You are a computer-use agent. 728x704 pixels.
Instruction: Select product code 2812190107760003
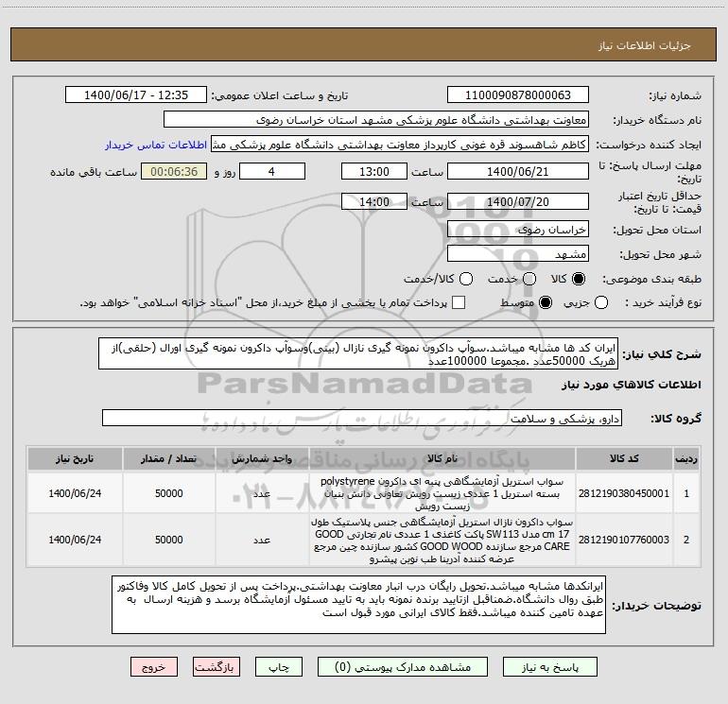pyautogui.click(x=624, y=540)
